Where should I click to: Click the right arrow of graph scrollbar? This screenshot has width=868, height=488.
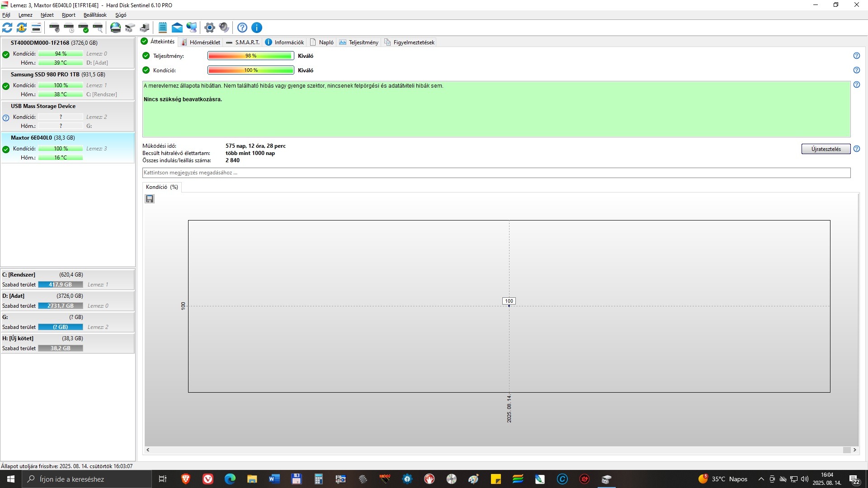[x=854, y=450]
